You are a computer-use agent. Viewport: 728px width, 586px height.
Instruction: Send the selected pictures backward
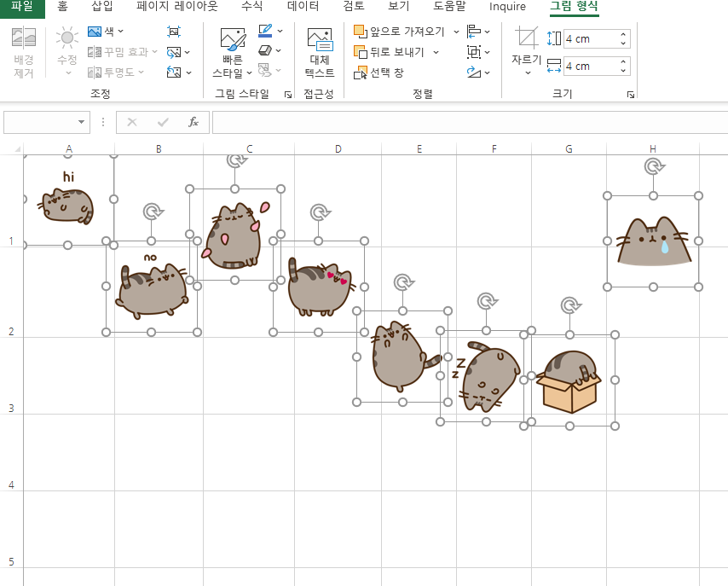pyautogui.click(x=394, y=51)
